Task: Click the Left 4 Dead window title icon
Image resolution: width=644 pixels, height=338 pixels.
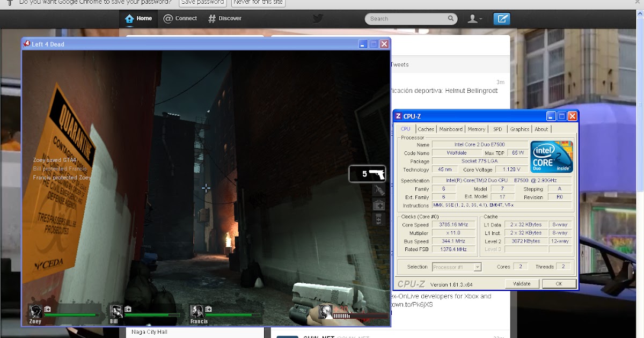Action: (26, 44)
